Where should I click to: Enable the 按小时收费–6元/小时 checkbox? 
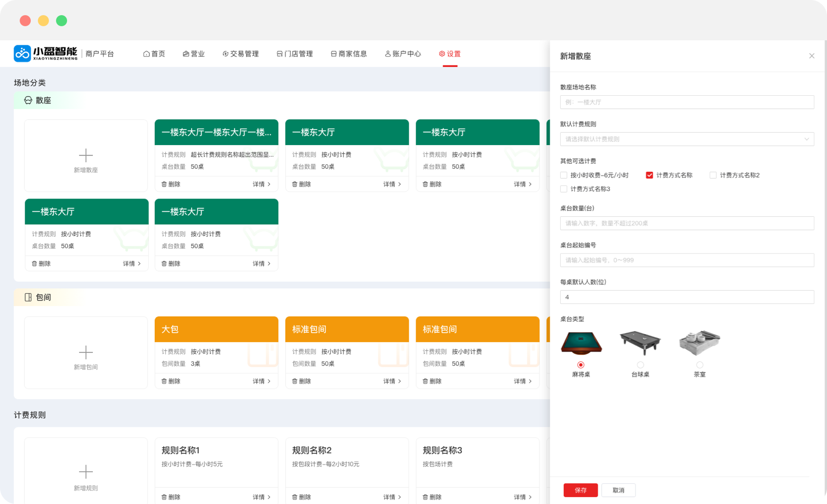[x=563, y=175]
